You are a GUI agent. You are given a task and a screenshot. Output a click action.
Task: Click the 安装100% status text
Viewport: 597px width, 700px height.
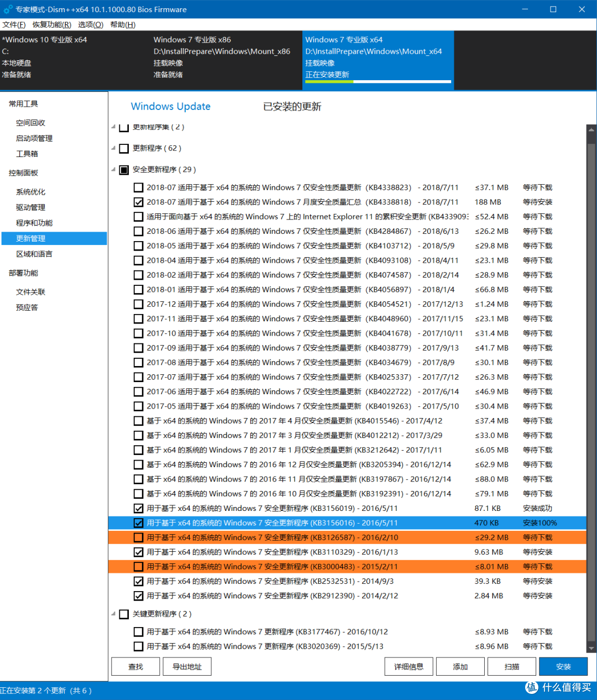click(540, 523)
